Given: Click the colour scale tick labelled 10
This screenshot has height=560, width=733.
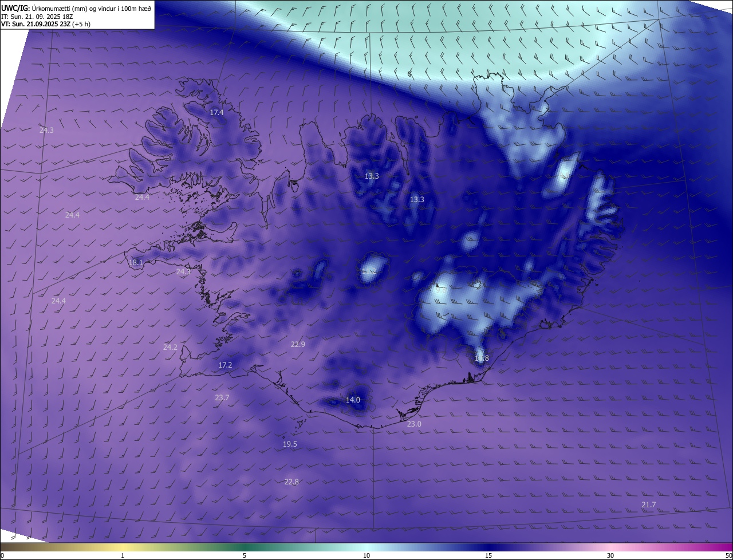Looking at the screenshot, I should pyautogui.click(x=366, y=556).
